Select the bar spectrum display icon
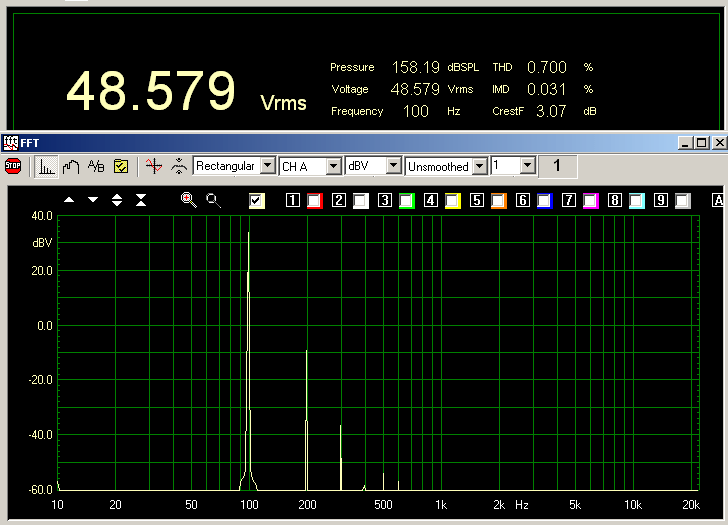The image size is (728, 525). [x=46, y=167]
